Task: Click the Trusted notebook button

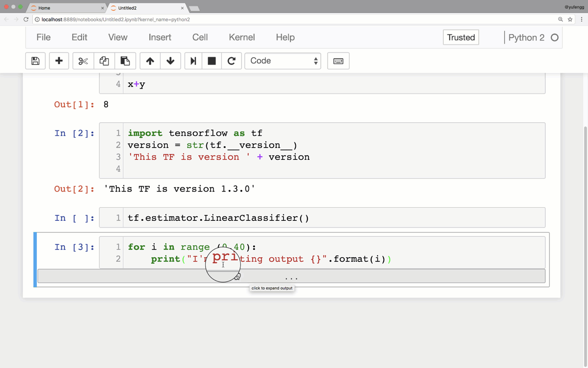Action: pyautogui.click(x=461, y=37)
